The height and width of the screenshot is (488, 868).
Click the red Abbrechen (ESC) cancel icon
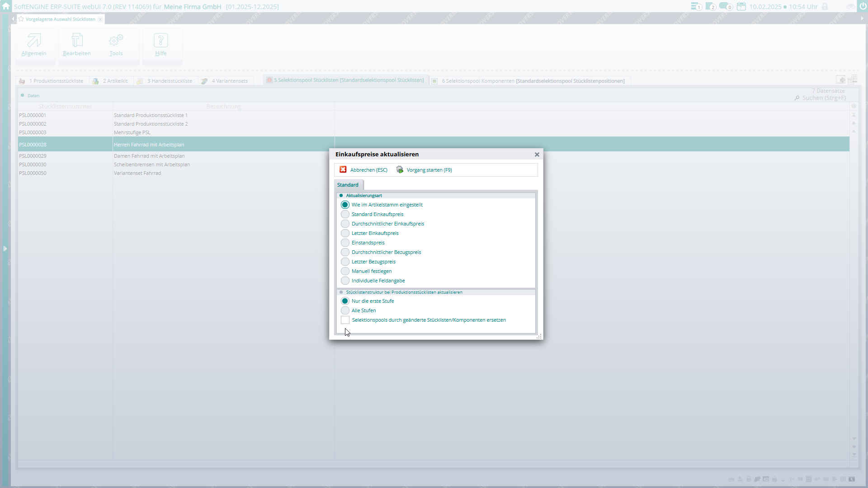pos(343,169)
